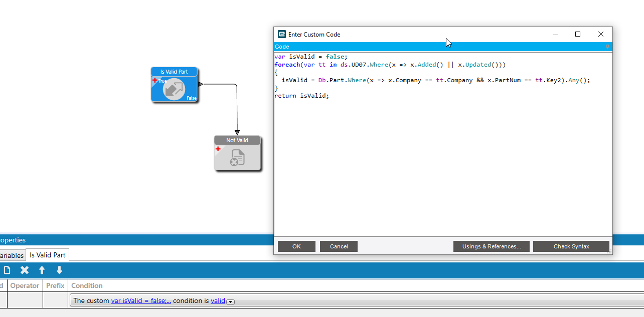The width and height of the screenshot is (644, 317).
Task: Click the 'valid' condition link
Action: click(x=218, y=301)
